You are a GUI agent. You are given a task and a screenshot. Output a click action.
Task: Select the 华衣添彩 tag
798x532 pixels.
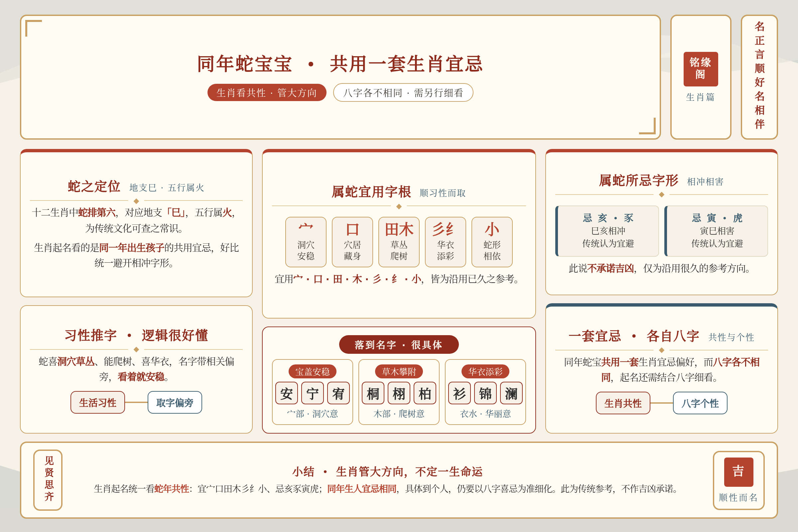point(485,371)
